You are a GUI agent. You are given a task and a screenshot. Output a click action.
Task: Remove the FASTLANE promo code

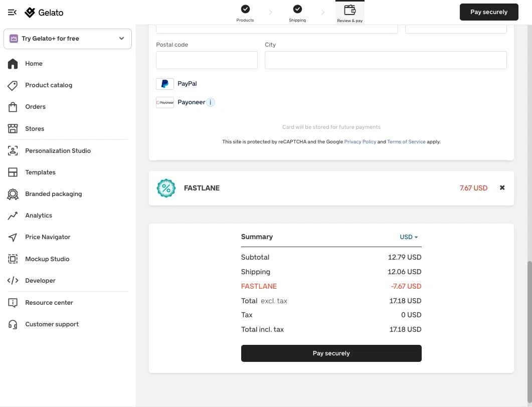click(502, 187)
